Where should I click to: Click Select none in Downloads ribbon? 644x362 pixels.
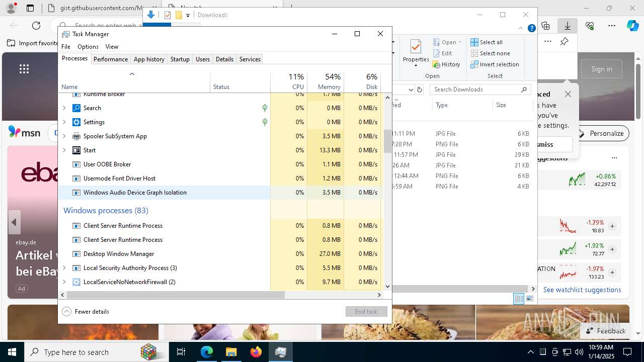pos(490,53)
